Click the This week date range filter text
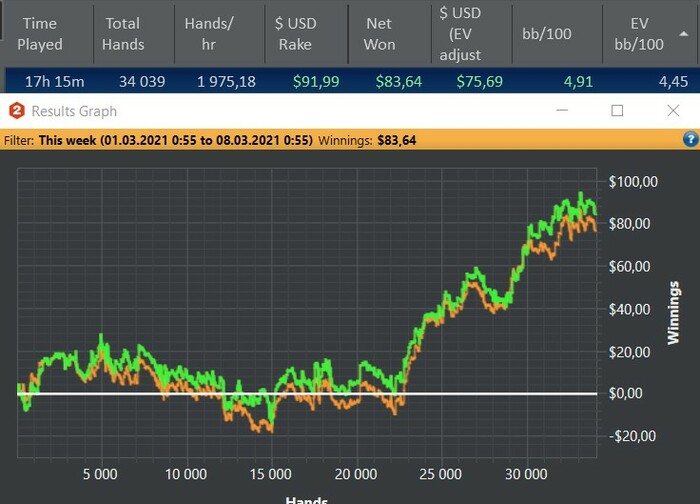 [176, 140]
